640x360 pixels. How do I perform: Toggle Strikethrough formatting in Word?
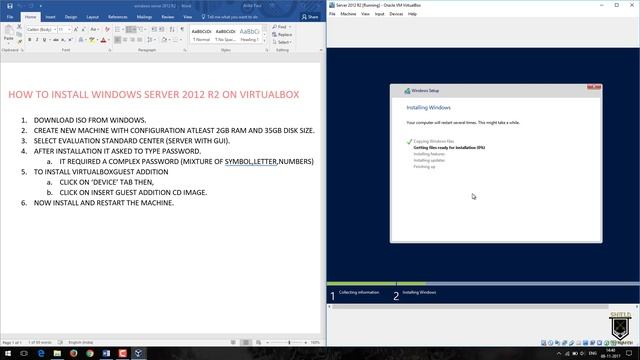point(56,40)
